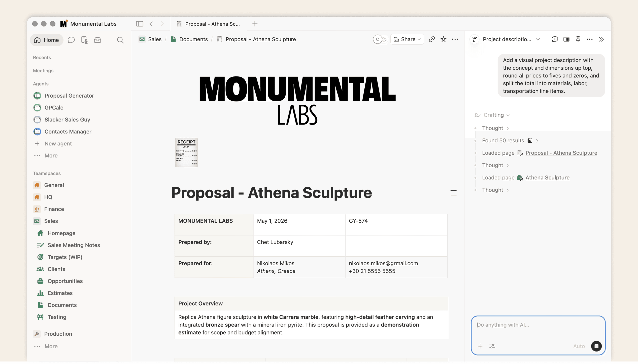Start new AI chat icon

click(x=554, y=39)
